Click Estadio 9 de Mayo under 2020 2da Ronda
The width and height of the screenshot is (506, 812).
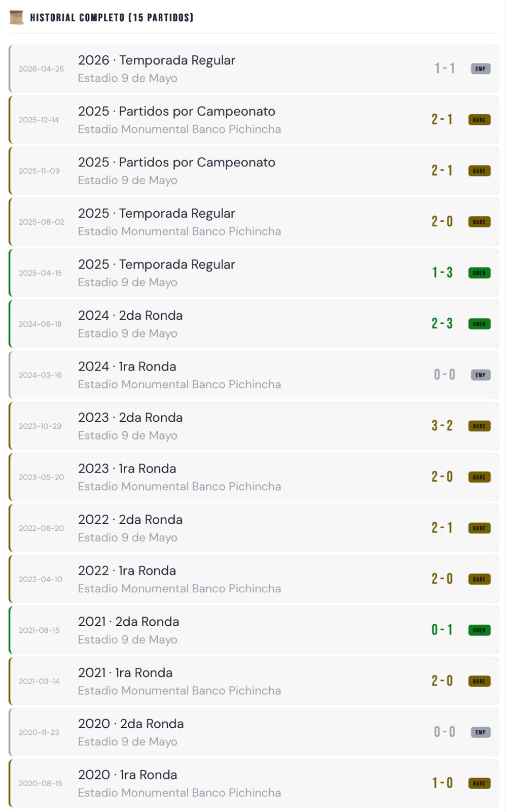[128, 741]
